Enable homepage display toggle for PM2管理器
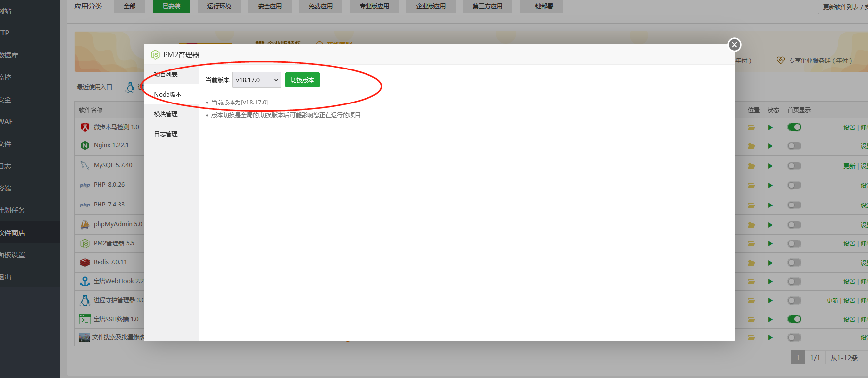This screenshot has height=378, width=868. pos(794,244)
